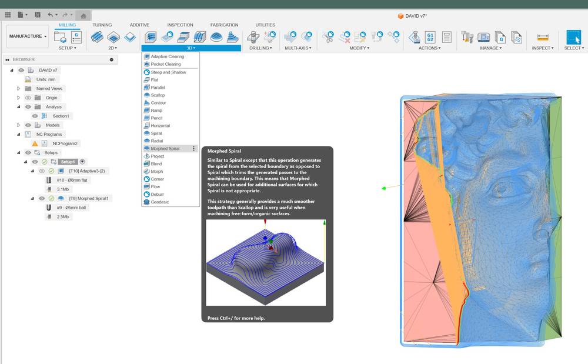Click the Units: mm entry

(46, 79)
